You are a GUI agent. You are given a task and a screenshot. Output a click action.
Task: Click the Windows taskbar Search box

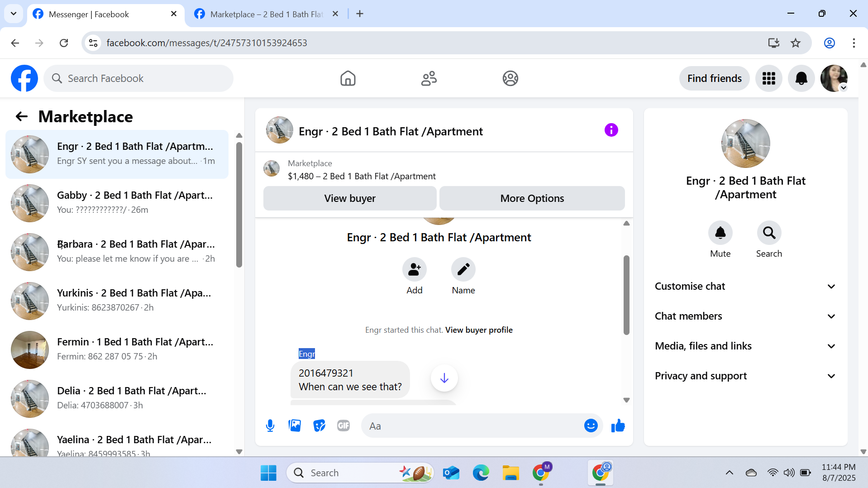360,473
